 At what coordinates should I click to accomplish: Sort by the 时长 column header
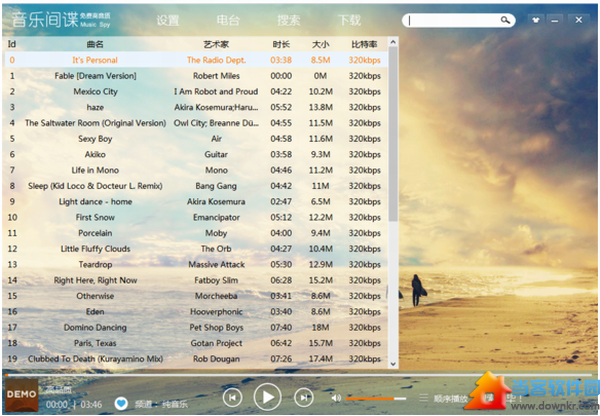pos(281,44)
